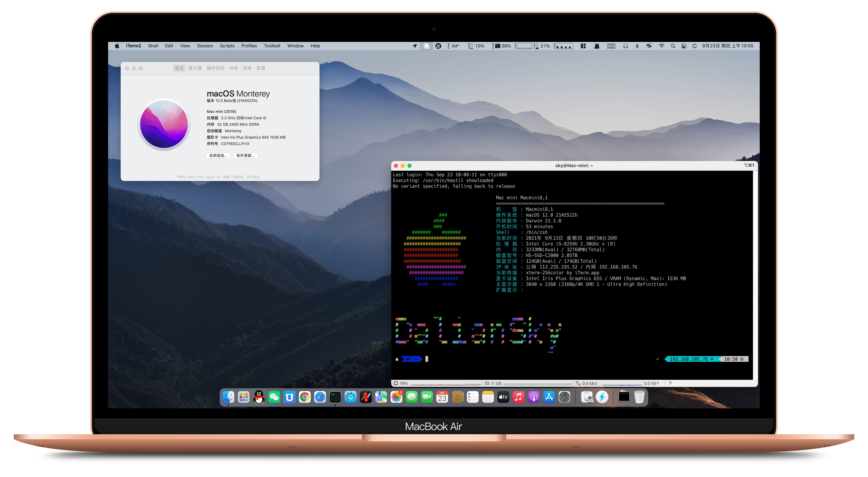Screen dimensions: 868x477
Task: Open the Maps app in dock
Action: tap(381, 397)
